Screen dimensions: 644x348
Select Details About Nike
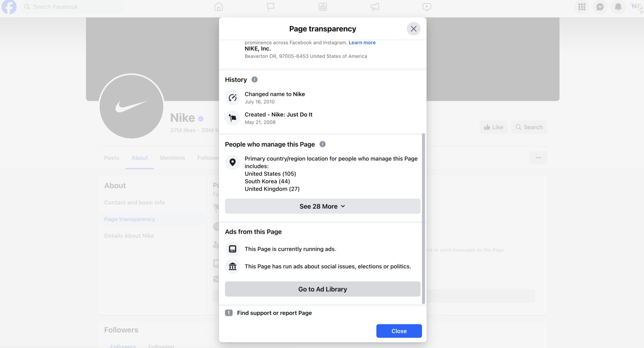(x=129, y=236)
